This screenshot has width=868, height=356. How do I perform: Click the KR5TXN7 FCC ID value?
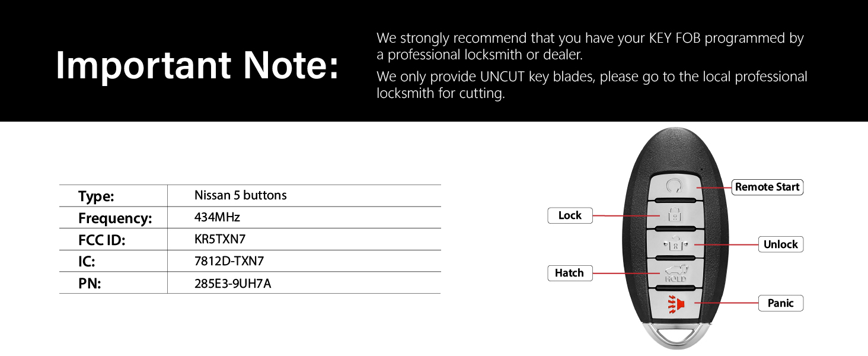220,239
